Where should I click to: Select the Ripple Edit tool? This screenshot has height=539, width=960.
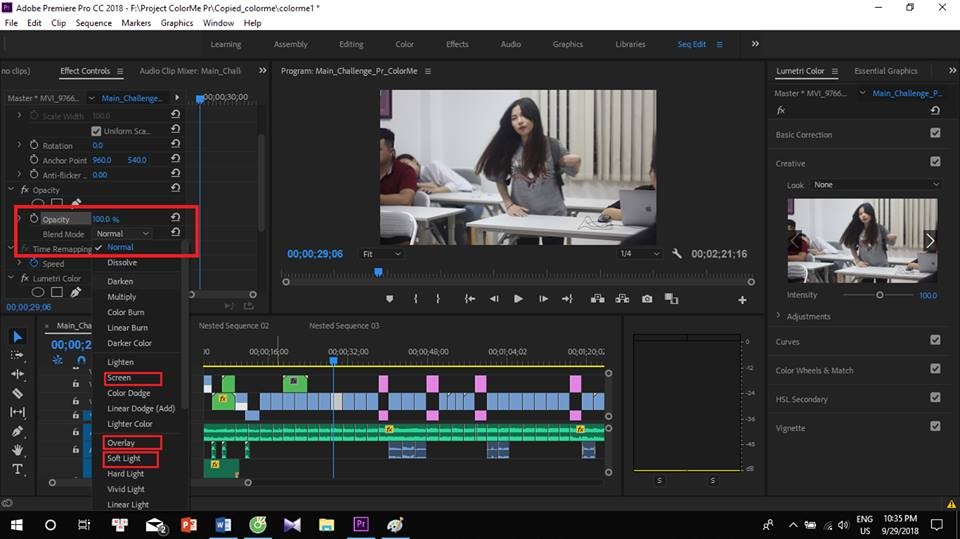tap(18, 374)
